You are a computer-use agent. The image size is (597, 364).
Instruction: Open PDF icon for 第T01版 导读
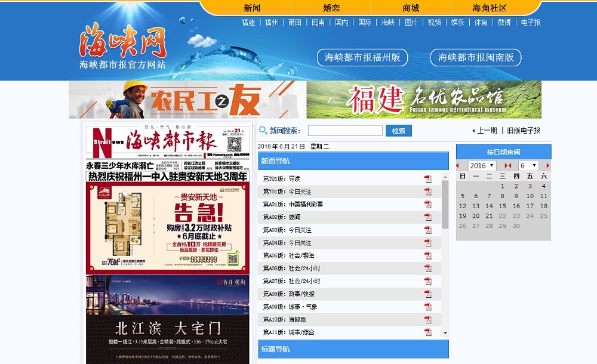(x=428, y=178)
